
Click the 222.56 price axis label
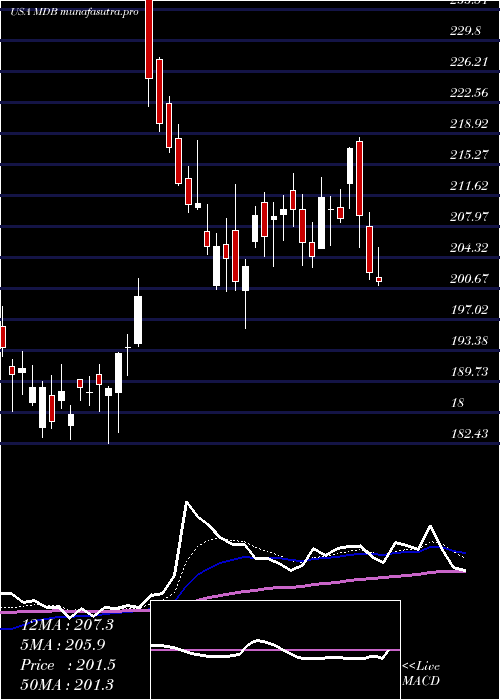(469, 93)
